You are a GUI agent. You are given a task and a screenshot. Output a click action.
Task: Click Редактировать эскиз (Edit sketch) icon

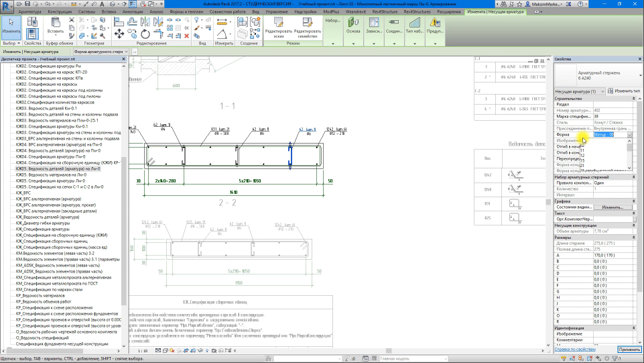(279, 23)
